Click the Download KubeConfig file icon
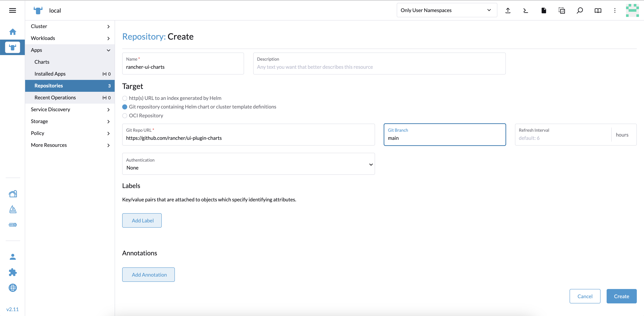This screenshot has width=644, height=316. pos(544,10)
